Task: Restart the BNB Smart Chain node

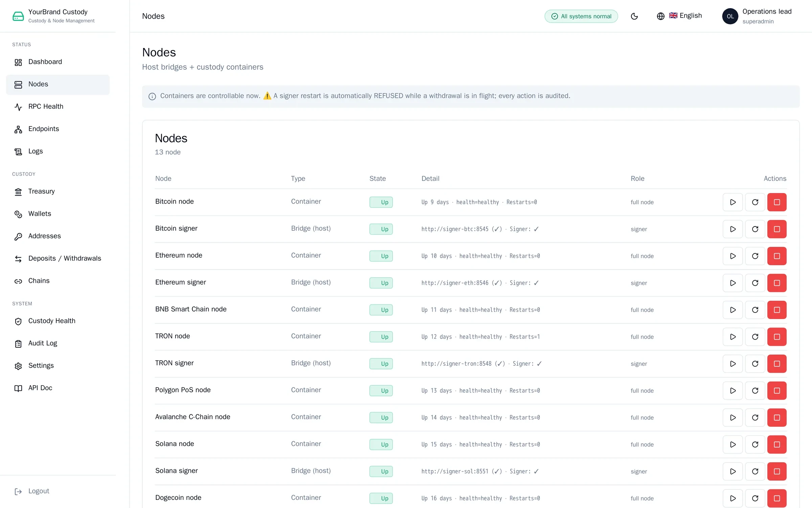Action: point(755,310)
